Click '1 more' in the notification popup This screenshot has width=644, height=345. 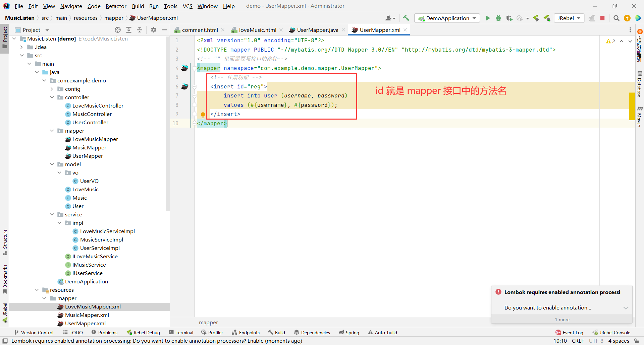click(x=562, y=320)
